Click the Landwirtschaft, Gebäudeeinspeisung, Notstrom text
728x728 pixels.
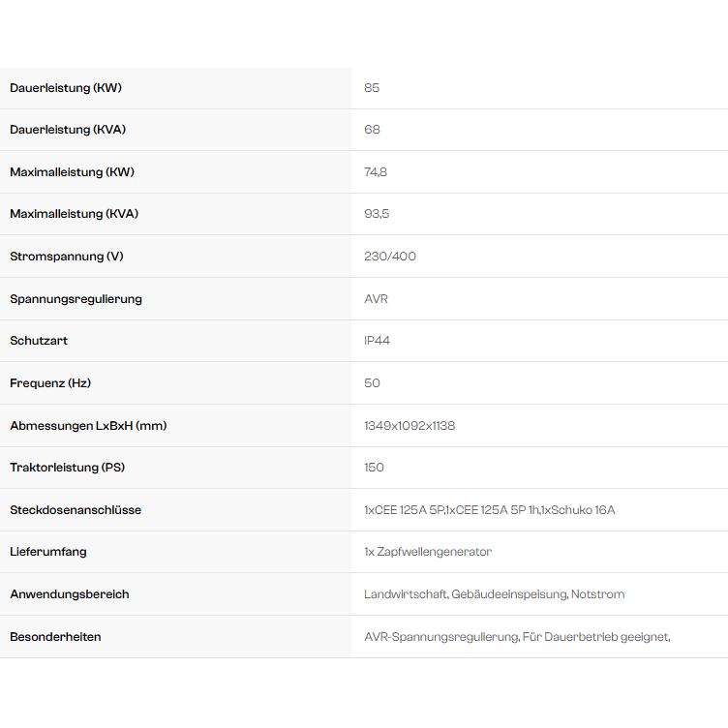click(494, 594)
